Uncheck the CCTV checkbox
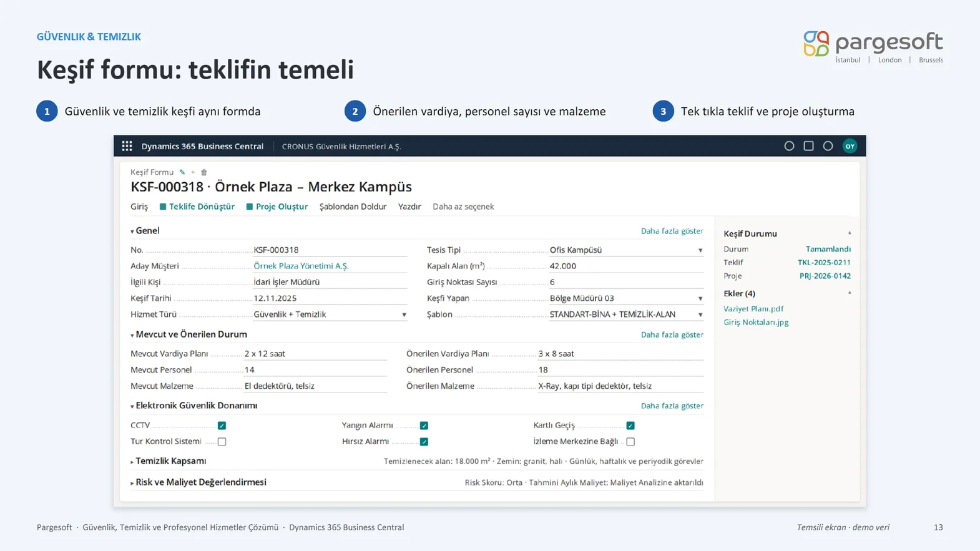 (x=222, y=426)
